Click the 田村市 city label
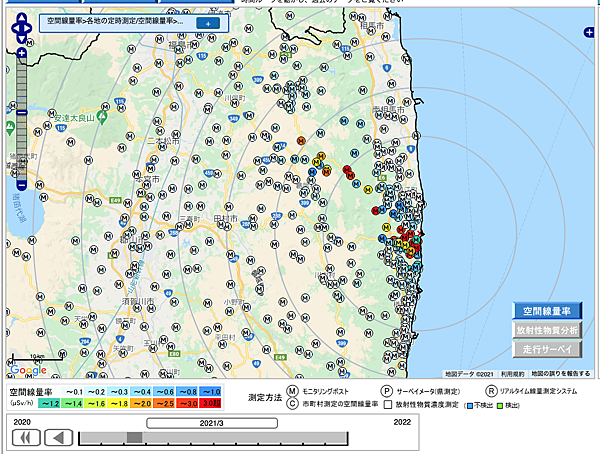Image resolution: width=600 pixels, height=454 pixels. (225, 219)
